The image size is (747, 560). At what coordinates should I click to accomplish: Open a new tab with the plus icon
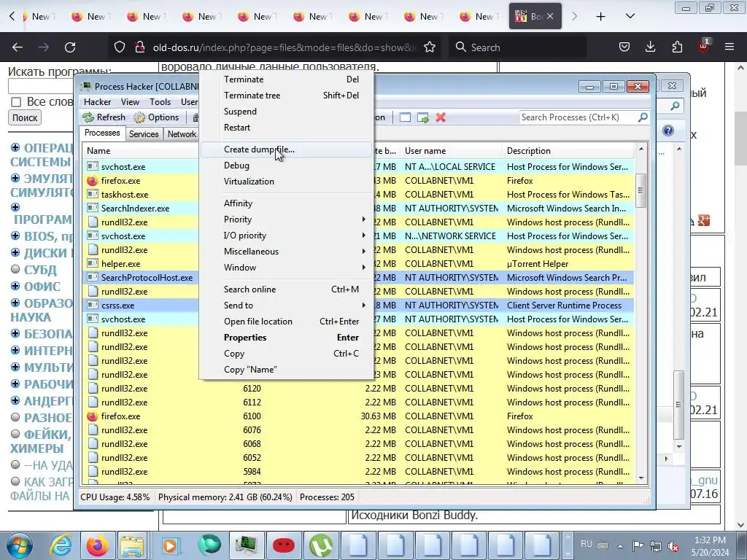pos(601,17)
